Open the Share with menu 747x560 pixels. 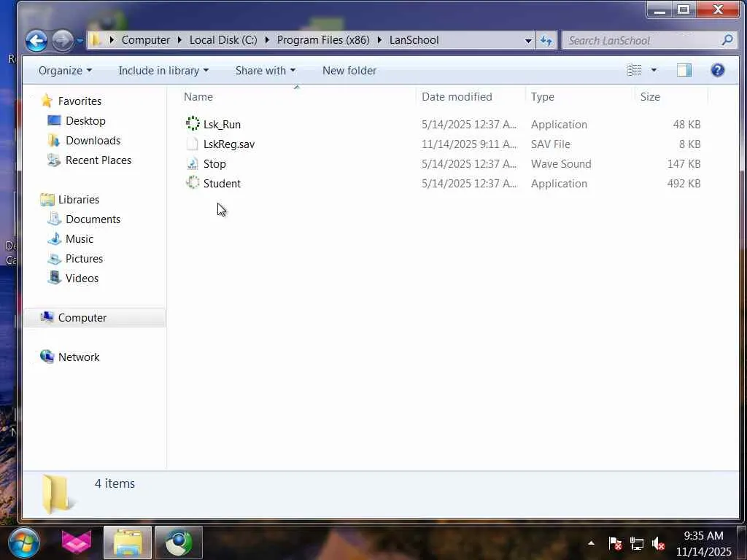click(x=266, y=71)
